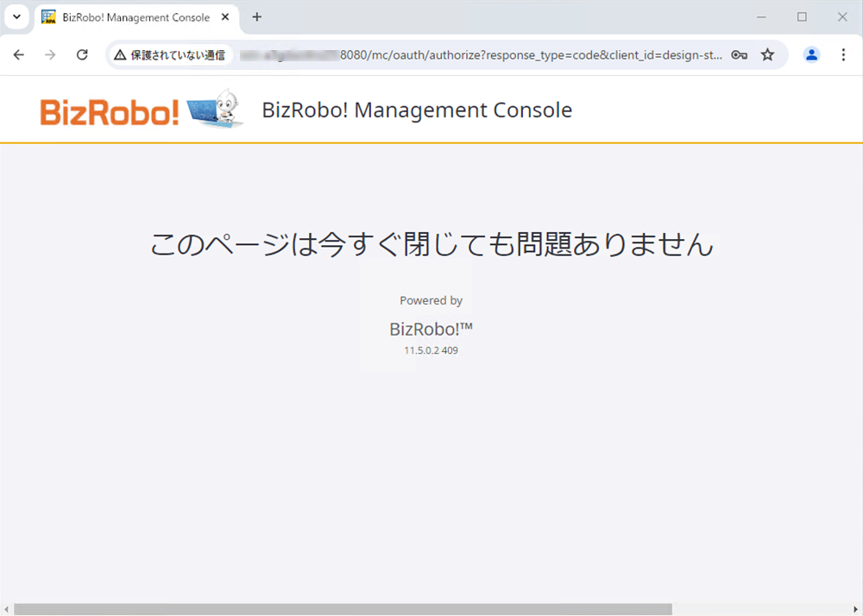Screen dimensions: 863x616
Task: Maximize the Chrome window
Action: 802,17
